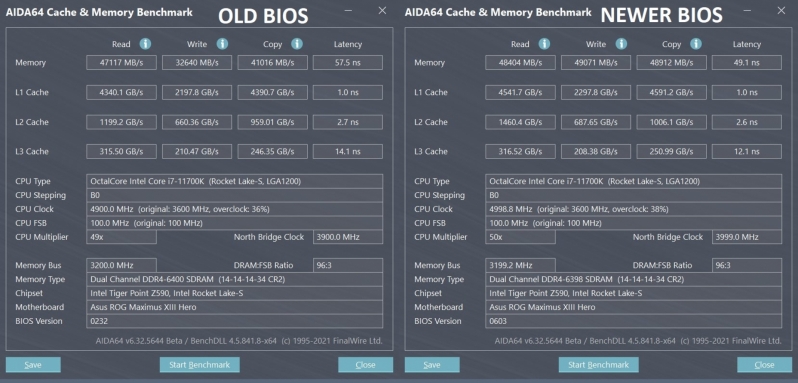Close button at bottom of NEWER BIOS window

click(764, 365)
